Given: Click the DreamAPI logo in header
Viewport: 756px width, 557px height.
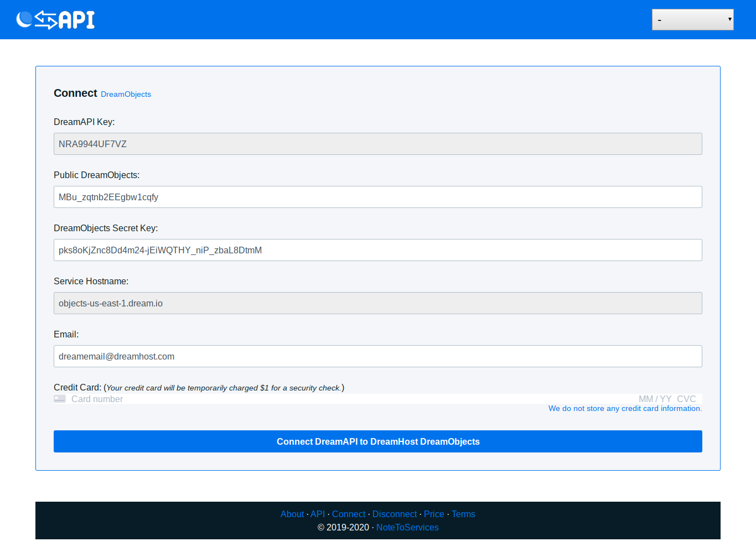Looking at the screenshot, I should click(x=55, y=20).
